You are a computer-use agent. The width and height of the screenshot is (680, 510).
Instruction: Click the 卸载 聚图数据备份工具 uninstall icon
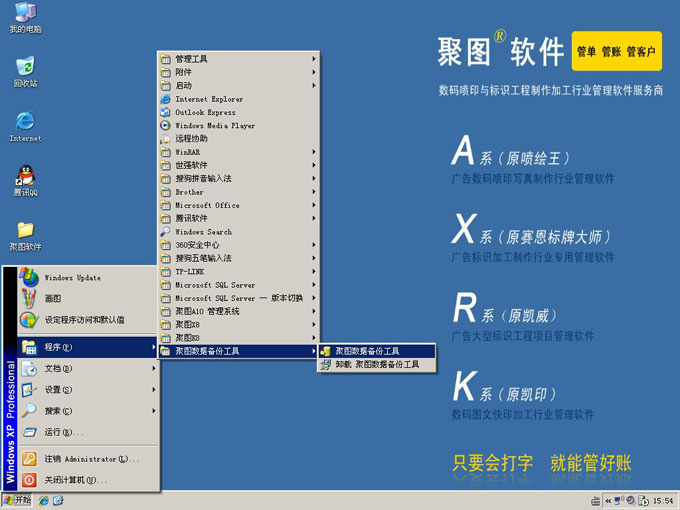click(325, 365)
